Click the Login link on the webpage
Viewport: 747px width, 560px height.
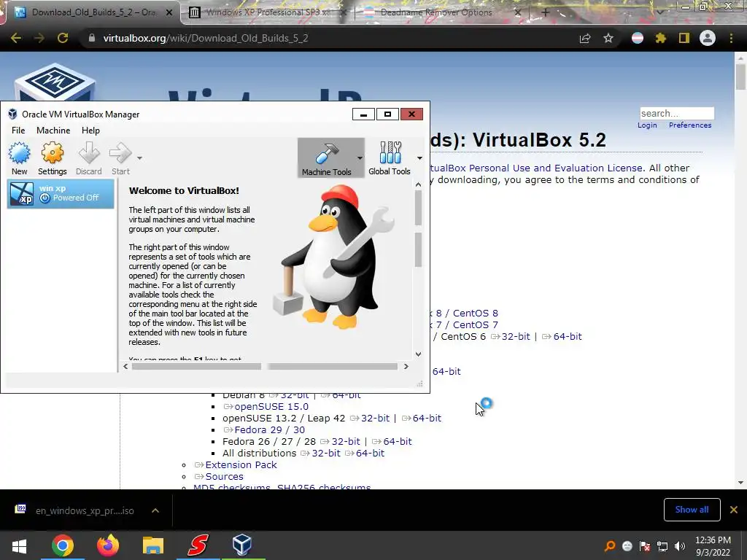tap(647, 125)
